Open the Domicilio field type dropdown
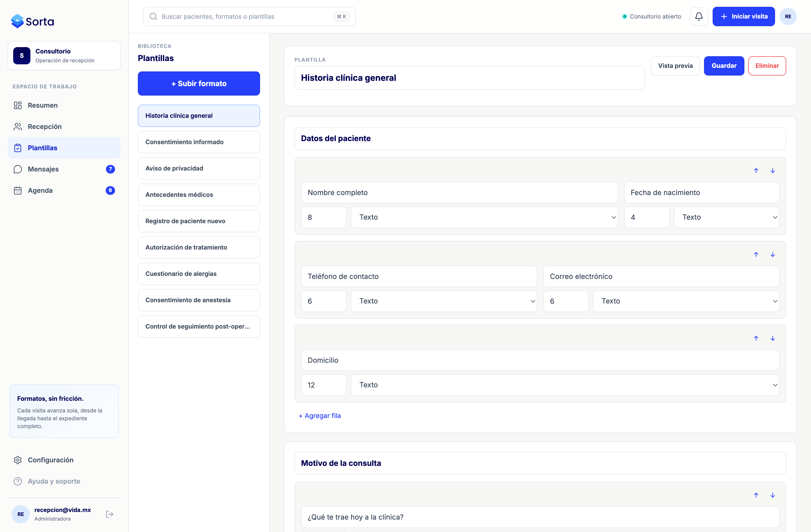 pyautogui.click(x=565, y=385)
